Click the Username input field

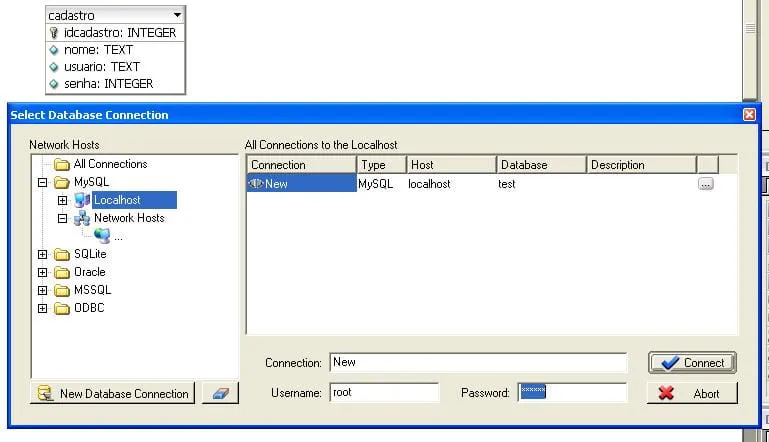(384, 392)
